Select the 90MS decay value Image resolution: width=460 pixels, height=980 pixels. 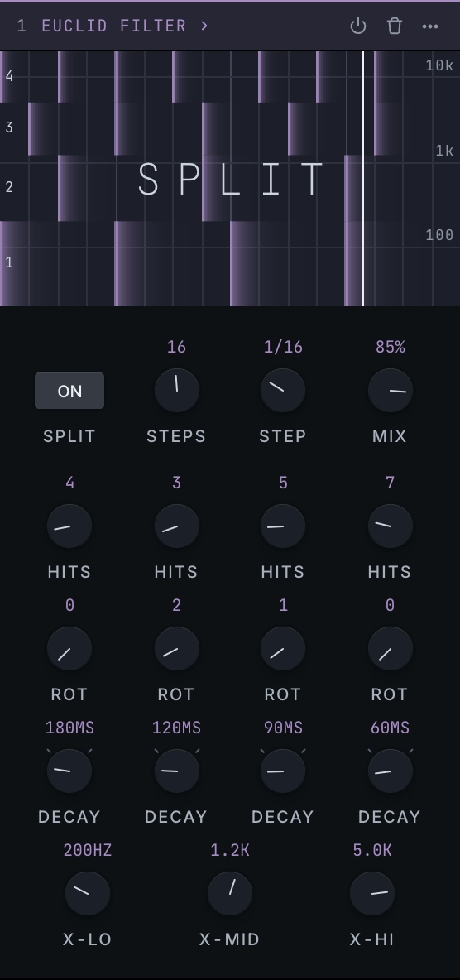point(283,728)
